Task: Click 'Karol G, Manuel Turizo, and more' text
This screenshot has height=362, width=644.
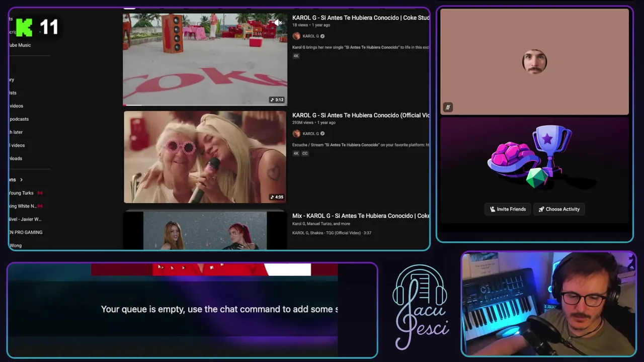Action: click(321, 224)
